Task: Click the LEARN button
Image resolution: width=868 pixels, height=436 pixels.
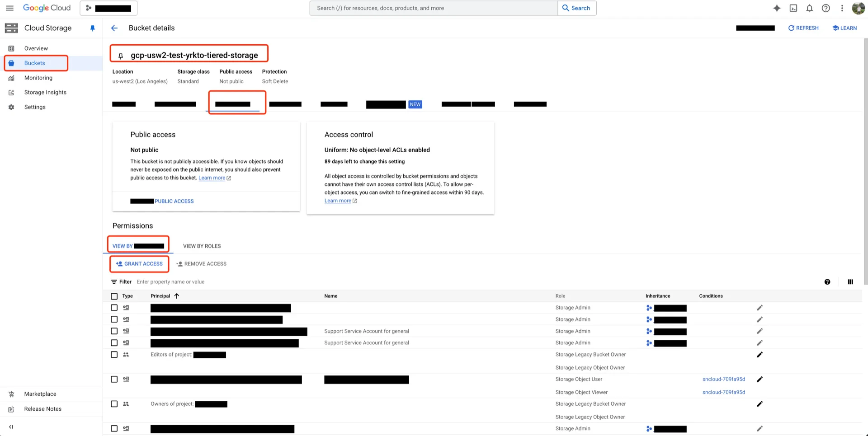Action: click(x=844, y=28)
